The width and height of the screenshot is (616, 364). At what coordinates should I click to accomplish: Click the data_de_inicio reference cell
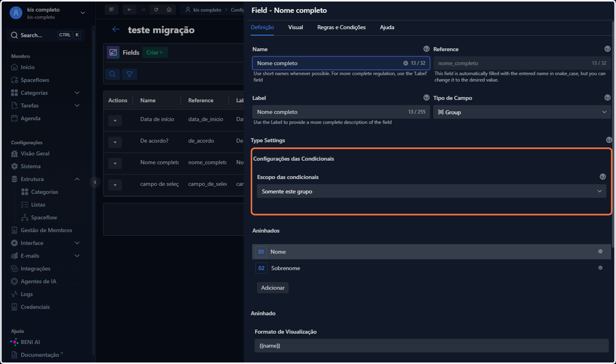206,119
